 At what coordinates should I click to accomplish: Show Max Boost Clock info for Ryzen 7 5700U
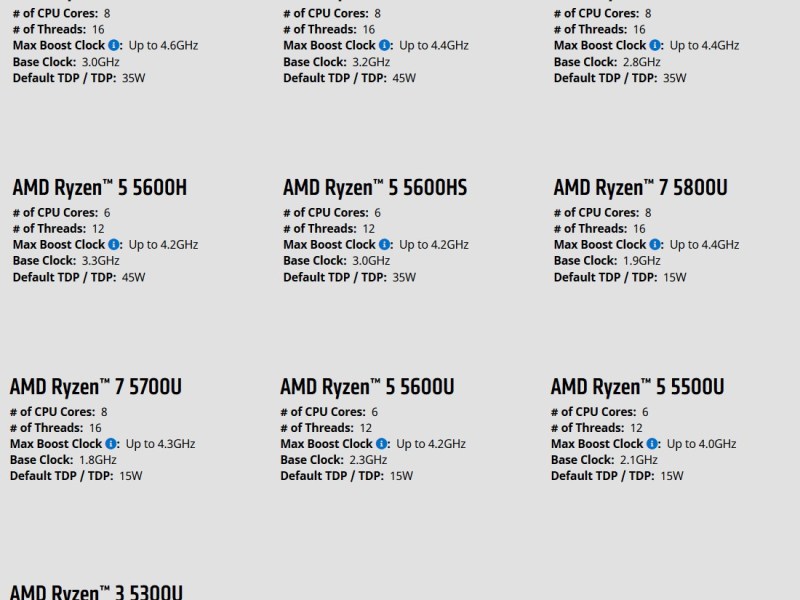click(111, 444)
